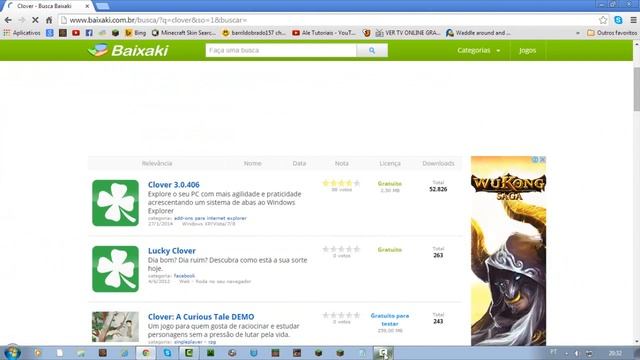
Task: Sort results by Downloads
Action: tap(438, 163)
